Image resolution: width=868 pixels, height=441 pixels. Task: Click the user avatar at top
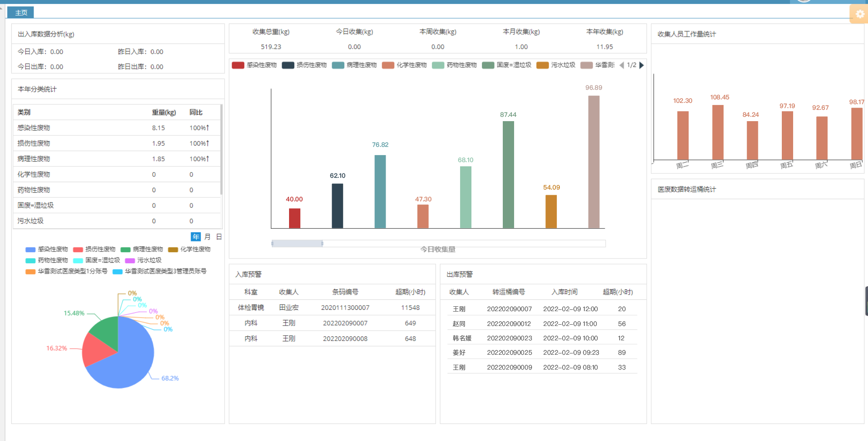pyautogui.click(x=804, y=1)
